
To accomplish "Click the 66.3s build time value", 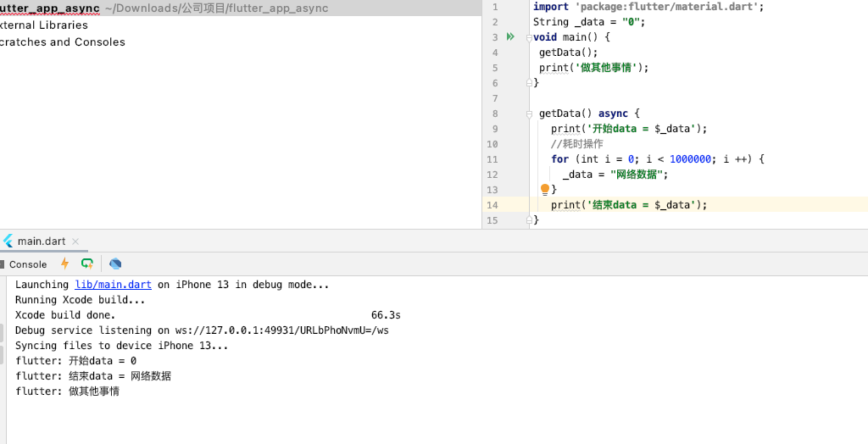I will pyautogui.click(x=386, y=315).
